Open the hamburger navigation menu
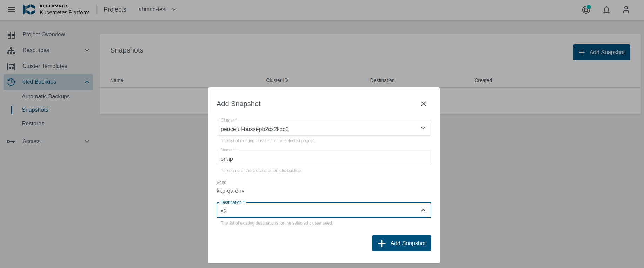644x268 pixels. pyautogui.click(x=12, y=9)
